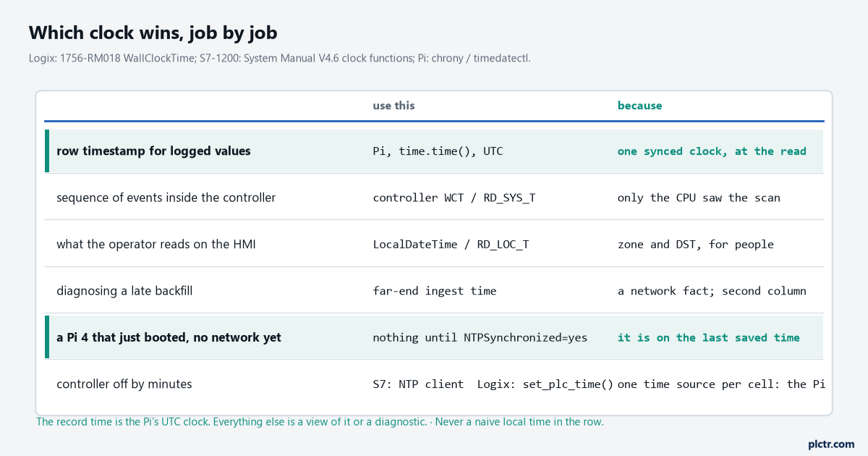Click "diagnosing a late backfill" row label
The image size is (868, 456).
pos(124,291)
